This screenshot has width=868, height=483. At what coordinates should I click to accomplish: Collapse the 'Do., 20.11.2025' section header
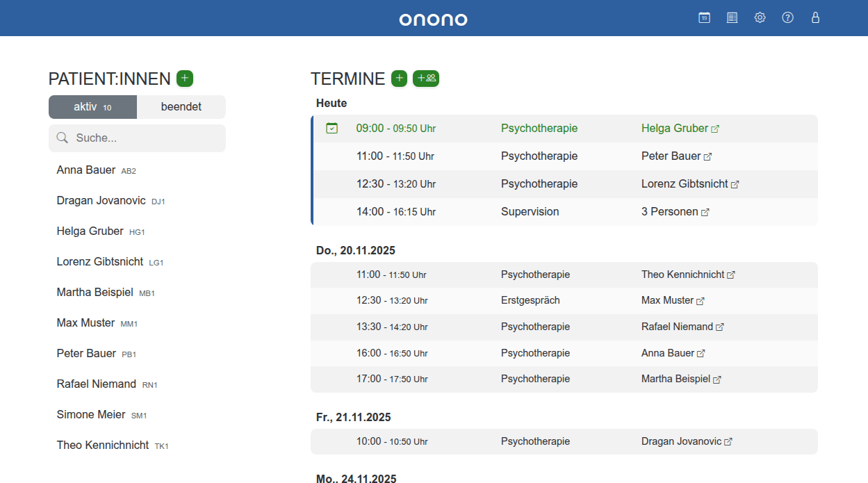coord(355,249)
